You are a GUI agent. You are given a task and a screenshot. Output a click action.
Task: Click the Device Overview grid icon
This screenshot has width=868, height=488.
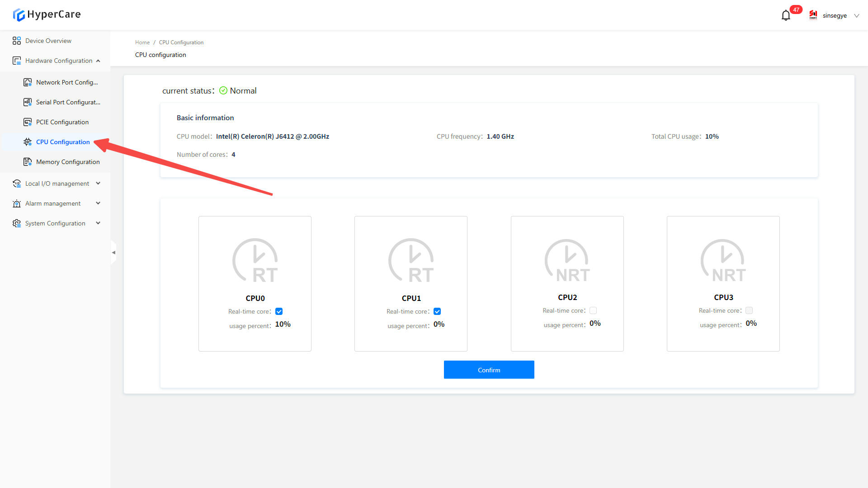17,41
